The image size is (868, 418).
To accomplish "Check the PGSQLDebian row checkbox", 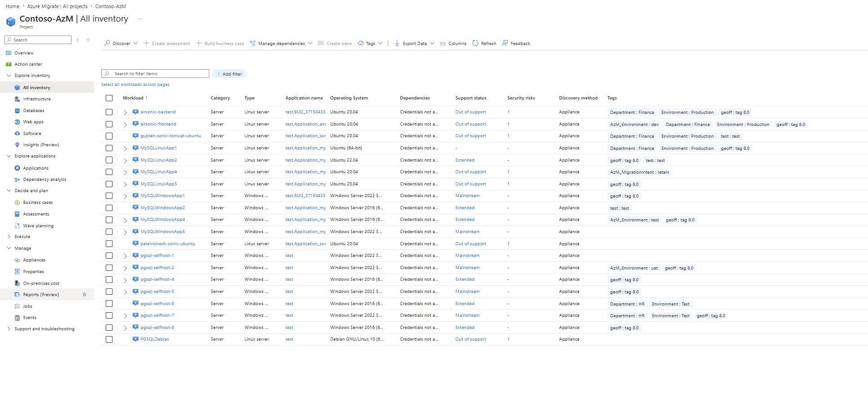I will [x=109, y=340].
